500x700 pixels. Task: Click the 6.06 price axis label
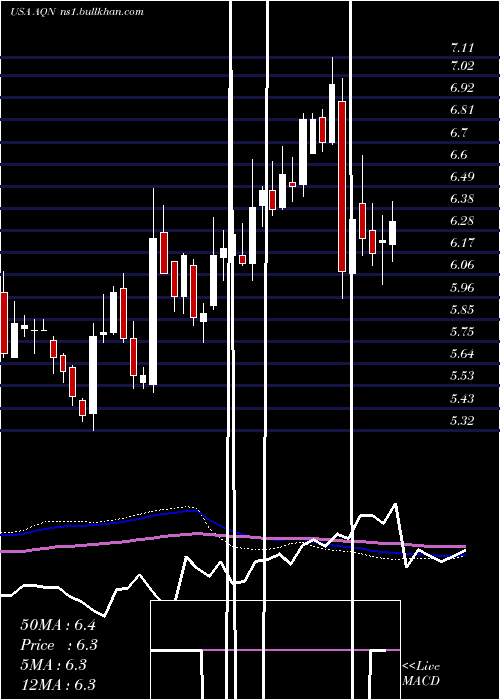[462, 265]
